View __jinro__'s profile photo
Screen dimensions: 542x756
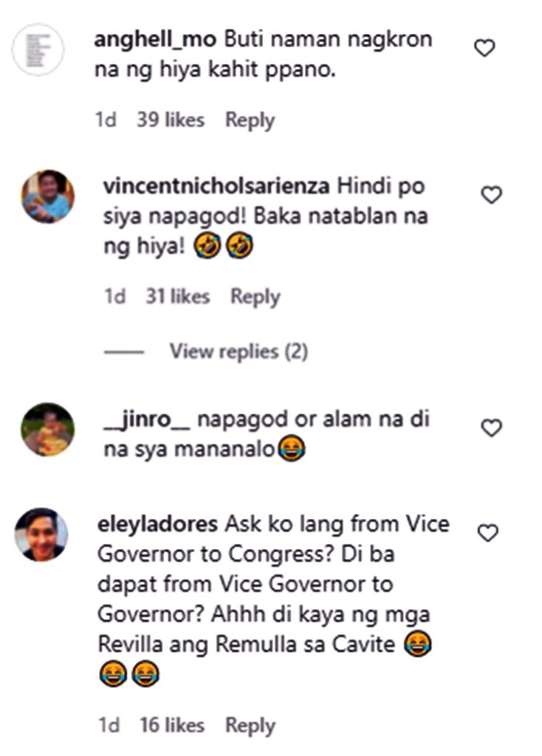(x=48, y=430)
